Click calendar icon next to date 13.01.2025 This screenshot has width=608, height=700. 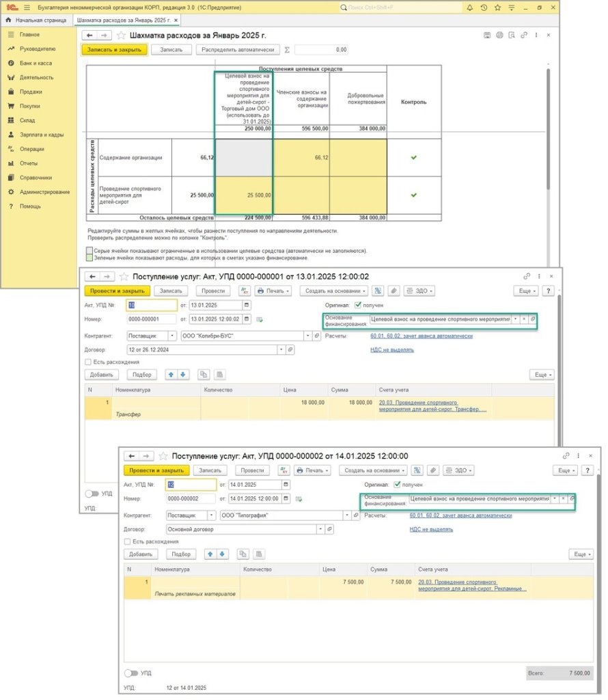(247, 305)
